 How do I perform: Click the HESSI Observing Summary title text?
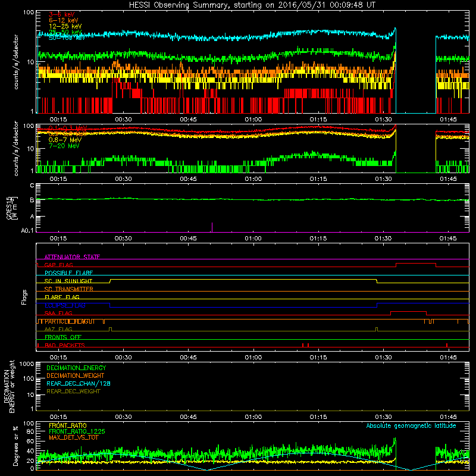252,5
